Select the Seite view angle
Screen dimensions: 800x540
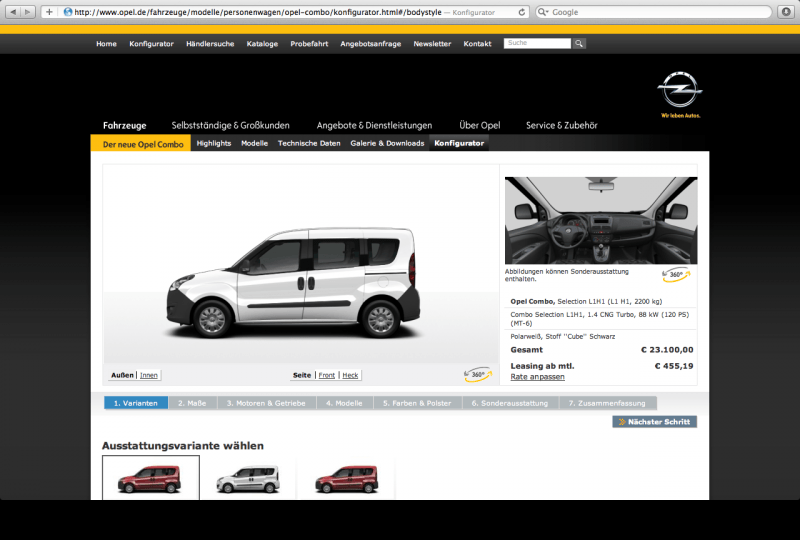tap(302, 375)
